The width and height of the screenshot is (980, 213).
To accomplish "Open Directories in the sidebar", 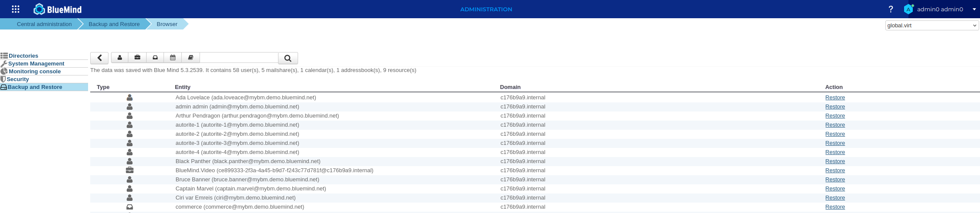I will 23,56.
